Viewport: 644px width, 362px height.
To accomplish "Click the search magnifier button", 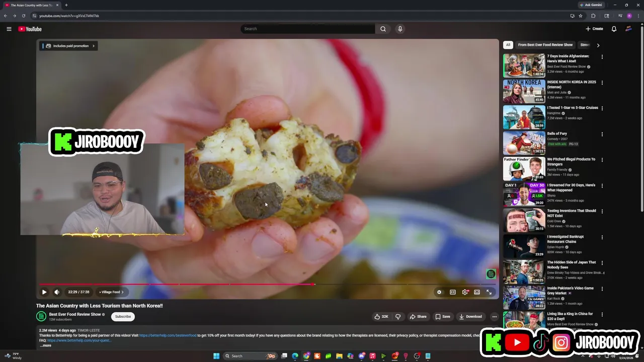I will tap(383, 29).
